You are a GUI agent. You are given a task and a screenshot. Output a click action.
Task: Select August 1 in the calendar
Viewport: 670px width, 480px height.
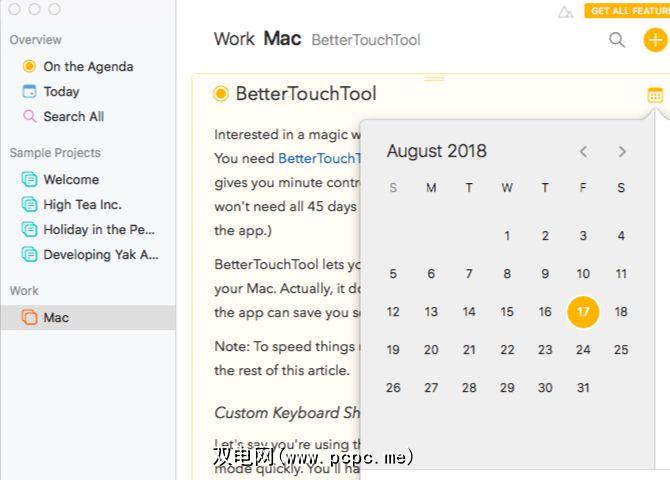coord(507,236)
